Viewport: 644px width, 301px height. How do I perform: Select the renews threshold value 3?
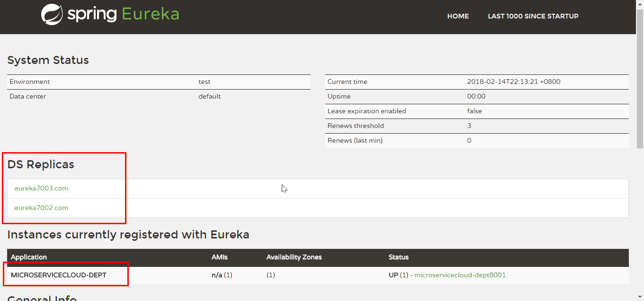[469, 126]
